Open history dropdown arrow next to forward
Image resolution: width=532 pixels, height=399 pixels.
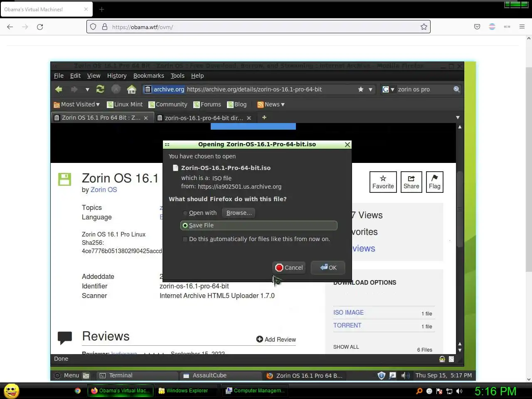pyautogui.click(x=87, y=89)
